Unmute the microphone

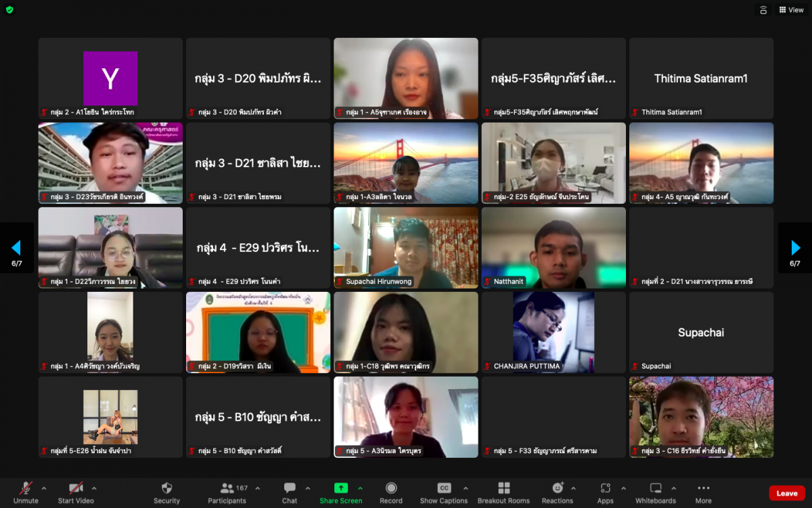(26, 488)
